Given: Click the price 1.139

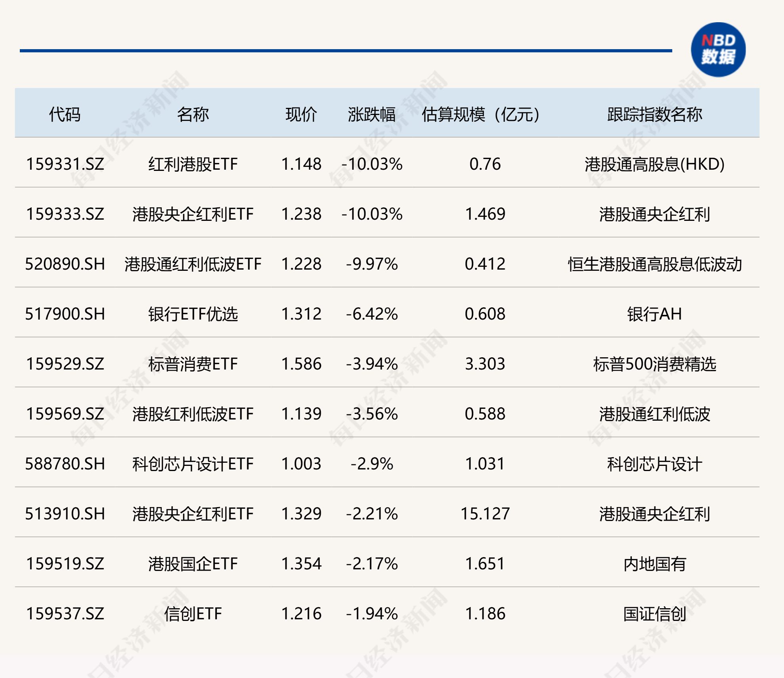Looking at the screenshot, I should tap(301, 414).
